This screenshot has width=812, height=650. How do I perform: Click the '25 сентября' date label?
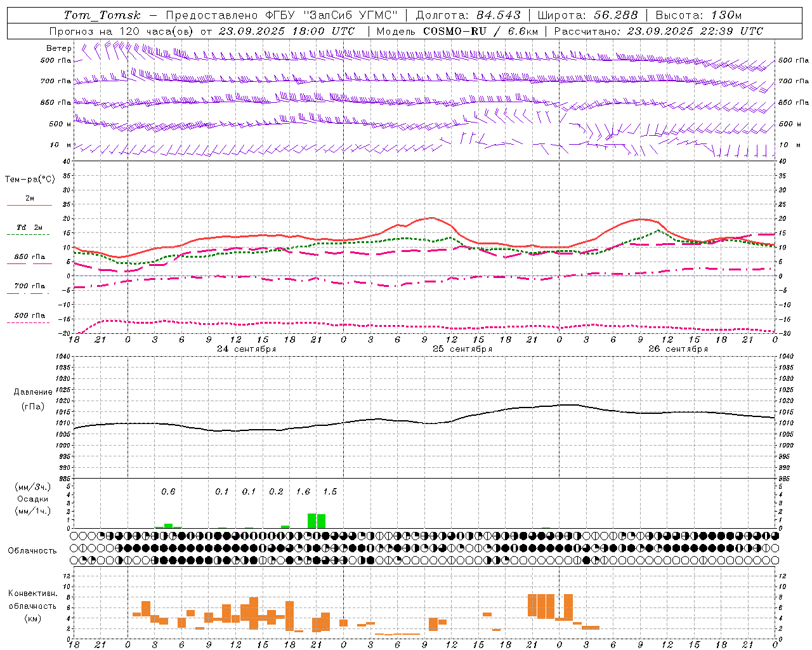click(x=462, y=349)
